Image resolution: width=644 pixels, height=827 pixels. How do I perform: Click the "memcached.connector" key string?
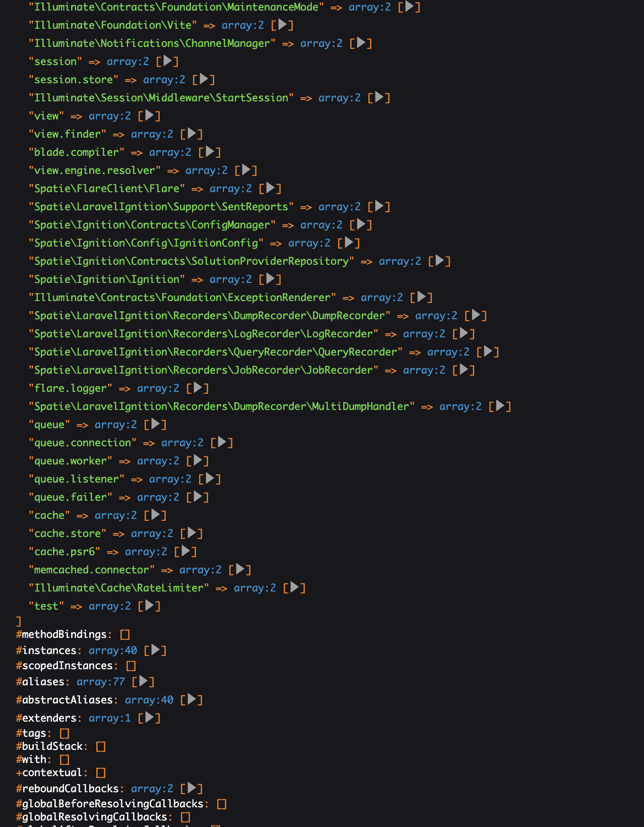pos(92,570)
